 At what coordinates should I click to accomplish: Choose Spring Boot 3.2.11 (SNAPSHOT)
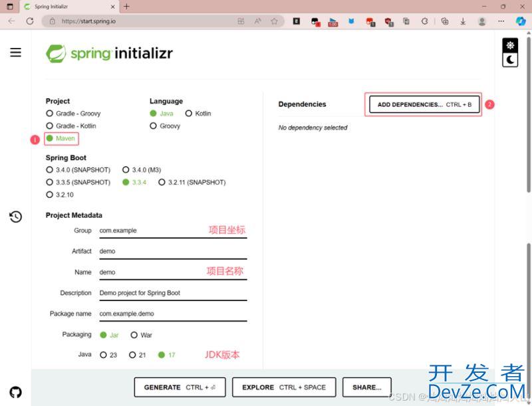tap(192, 182)
